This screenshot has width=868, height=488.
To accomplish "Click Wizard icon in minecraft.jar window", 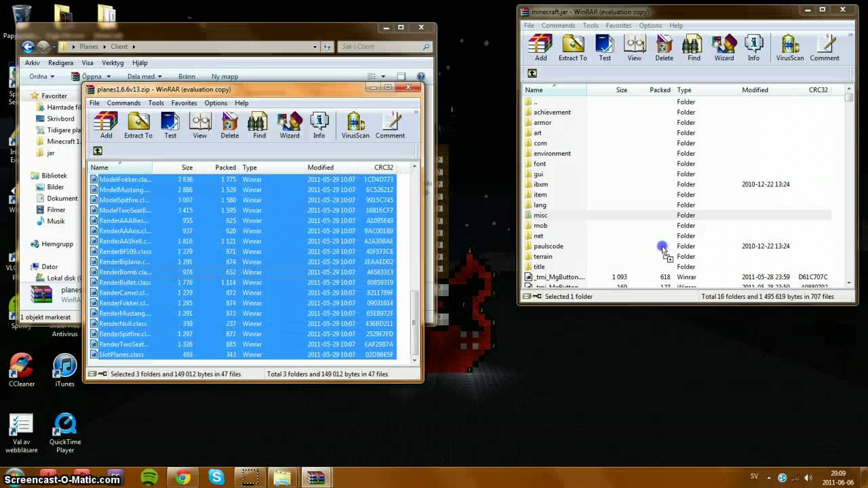I will [724, 47].
